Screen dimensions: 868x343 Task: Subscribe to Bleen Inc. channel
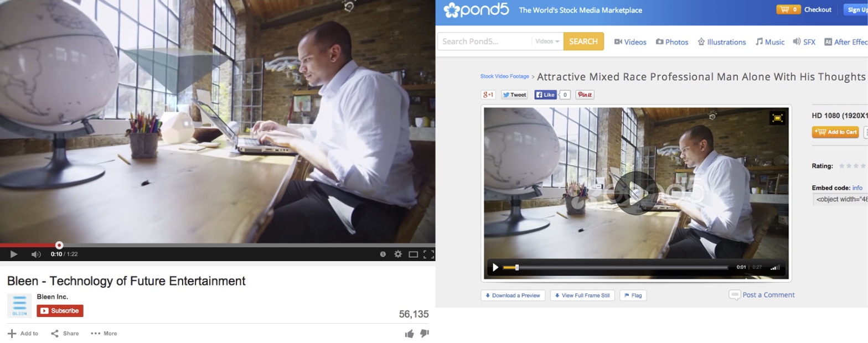coord(60,311)
